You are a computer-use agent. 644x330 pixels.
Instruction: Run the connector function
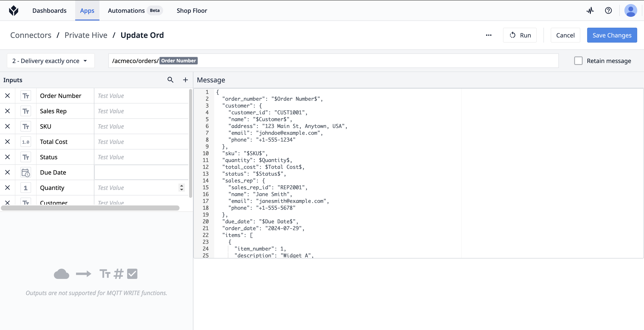520,35
